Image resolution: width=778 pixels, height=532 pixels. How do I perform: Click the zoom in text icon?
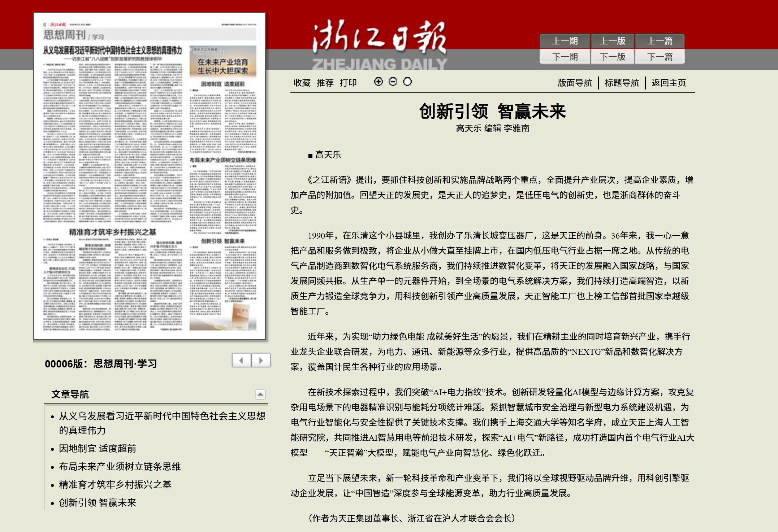pos(378,82)
